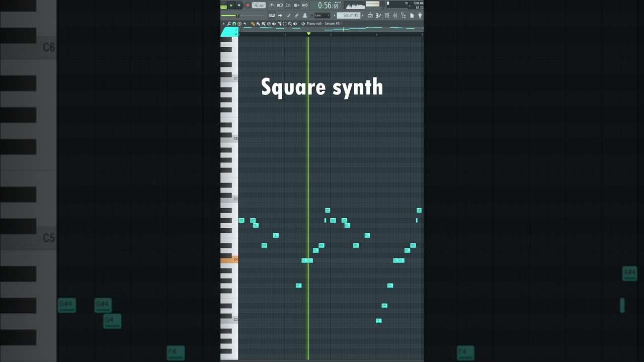The image size is (644, 362).
Task: Select the Playback speaker tool
Action: click(295, 24)
